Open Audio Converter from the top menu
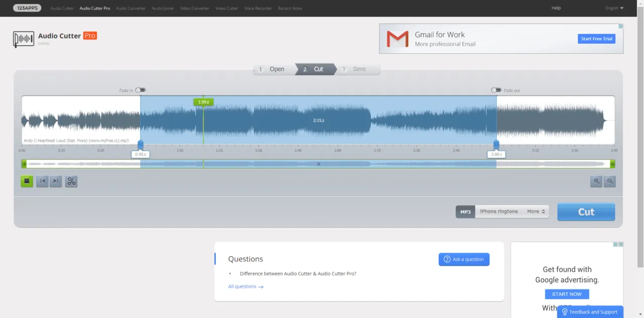Image resolution: width=644 pixels, height=318 pixels. tap(131, 9)
